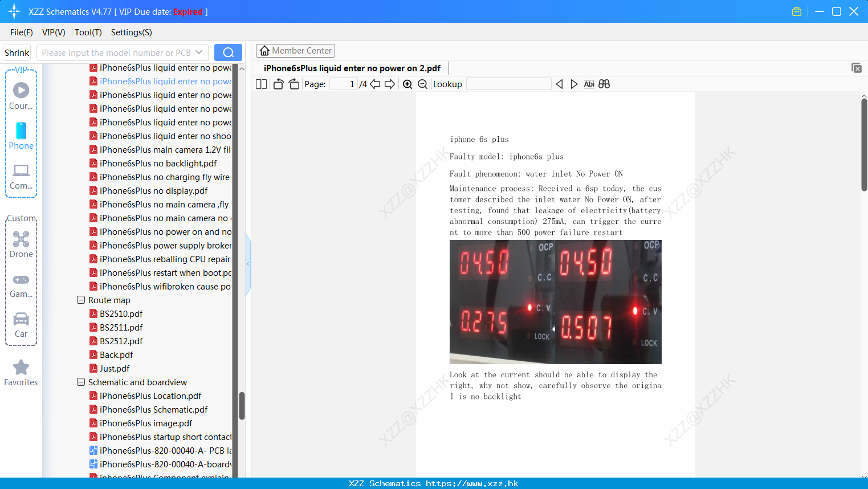Click the Lookup text field
The image size is (868, 489).
509,84
